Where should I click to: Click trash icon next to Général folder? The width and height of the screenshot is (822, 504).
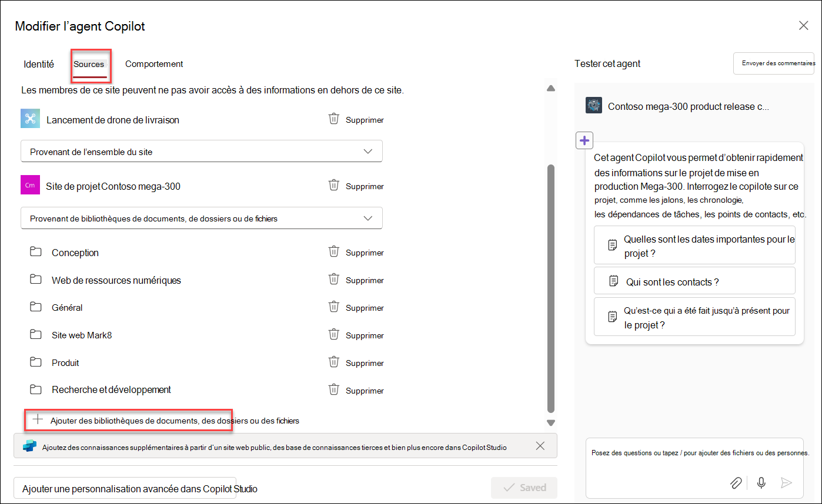click(x=333, y=307)
